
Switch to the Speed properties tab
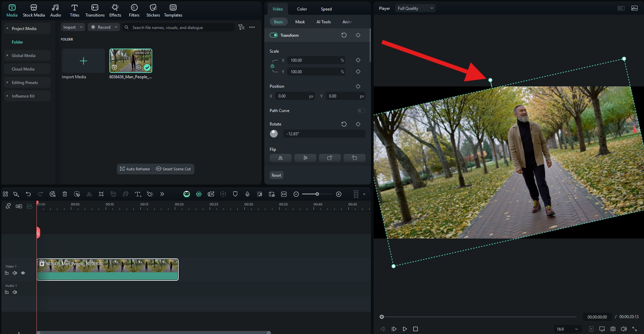326,9
